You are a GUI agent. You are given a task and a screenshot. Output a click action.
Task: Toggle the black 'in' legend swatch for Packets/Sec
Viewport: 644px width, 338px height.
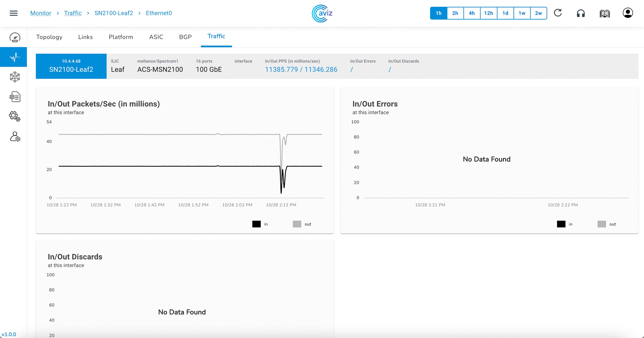point(256,224)
